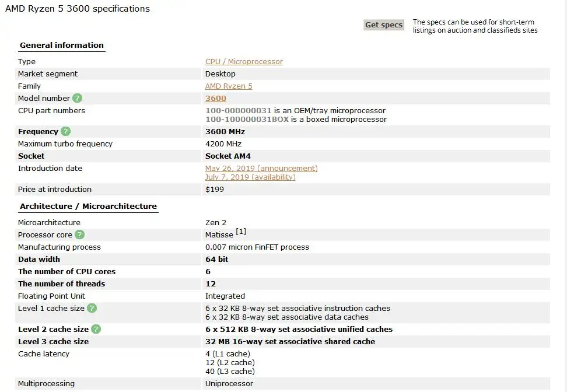This screenshot has width=567, height=392.
Task: Open the 3600 model number link
Action: pyautogui.click(x=215, y=99)
